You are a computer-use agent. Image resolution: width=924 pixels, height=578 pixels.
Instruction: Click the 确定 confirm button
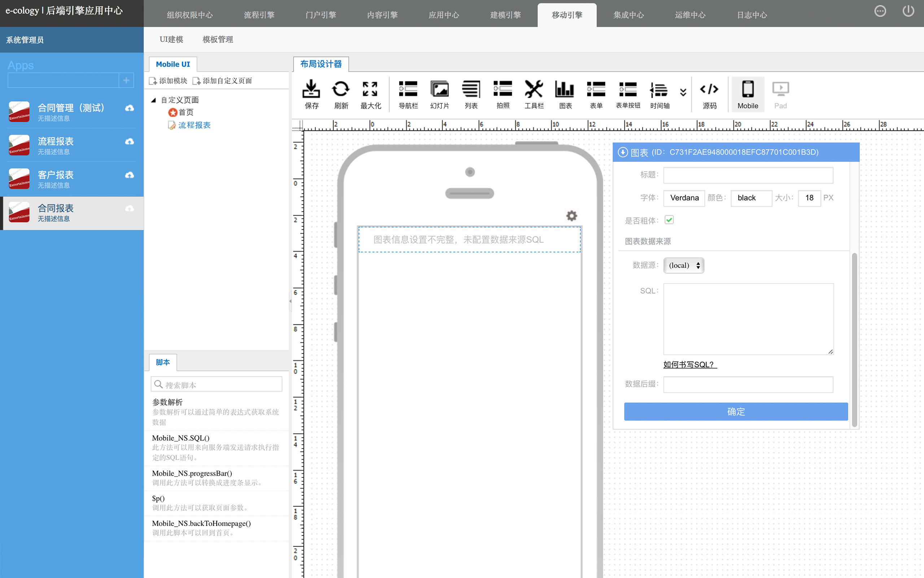click(736, 411)
